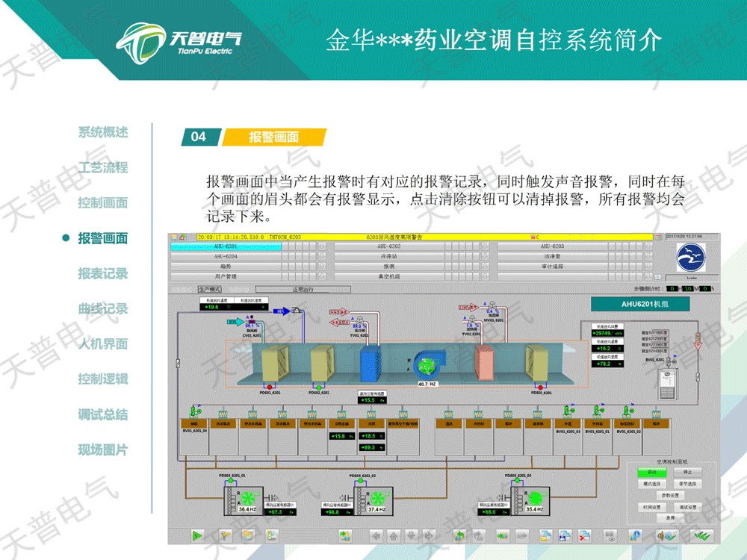Go to 系统概述 in slide sidebar
747x560 pixels.
click(x=103, y=132)
